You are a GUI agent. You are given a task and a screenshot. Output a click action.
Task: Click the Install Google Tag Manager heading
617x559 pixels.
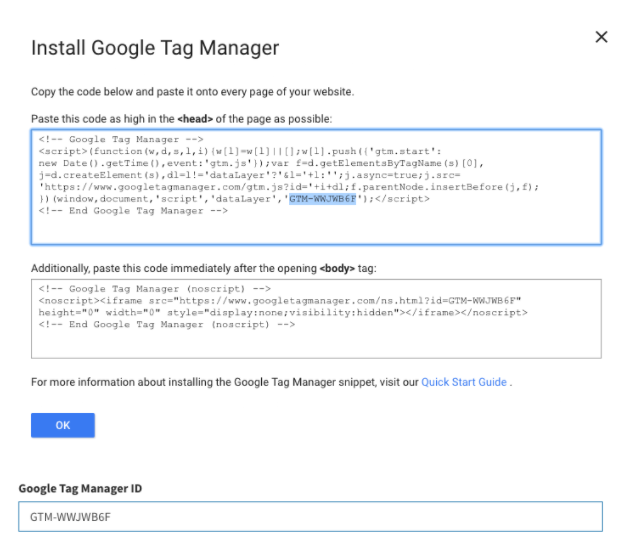pyautogui.click(x=155, y=48)
